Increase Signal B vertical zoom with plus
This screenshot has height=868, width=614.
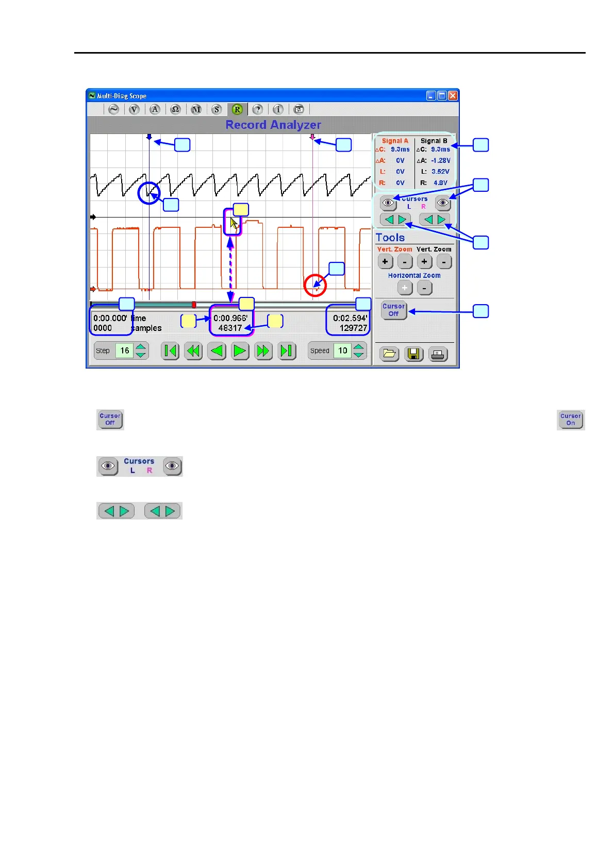424,262
